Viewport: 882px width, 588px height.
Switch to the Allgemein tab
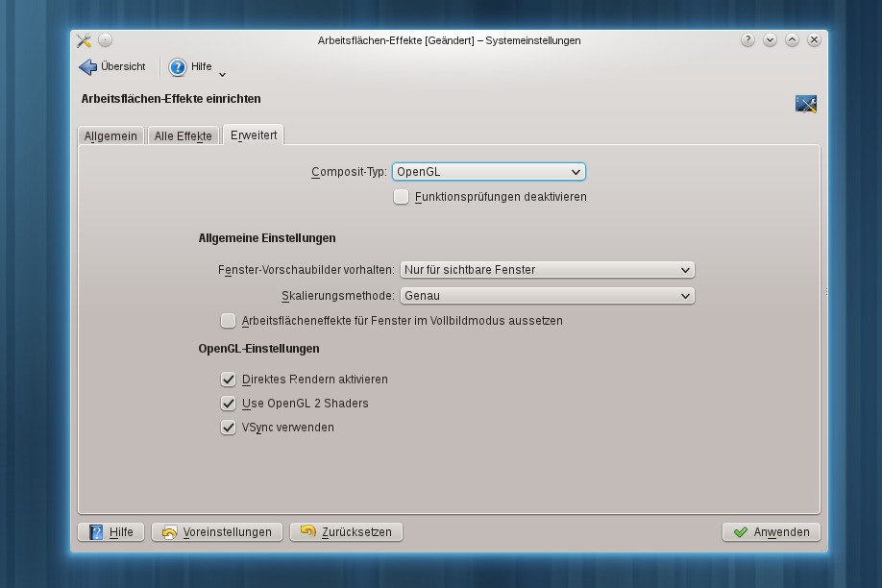click(110, 135)
